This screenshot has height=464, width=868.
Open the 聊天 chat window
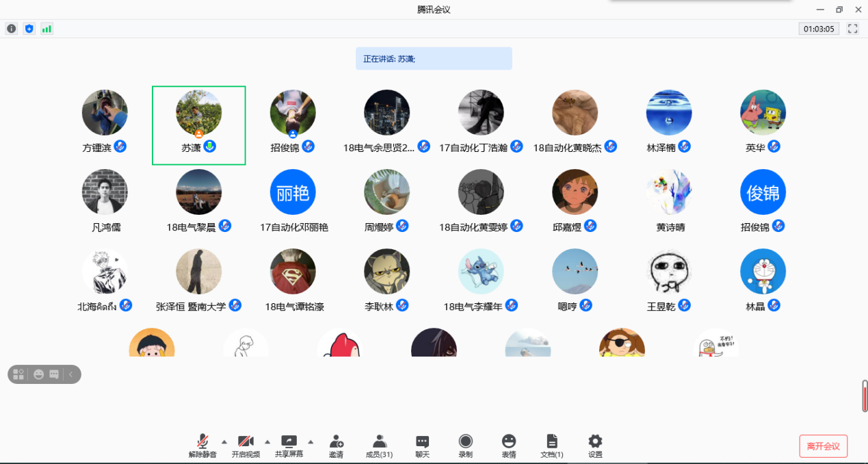pyautogui.click(x=423, y=446)
